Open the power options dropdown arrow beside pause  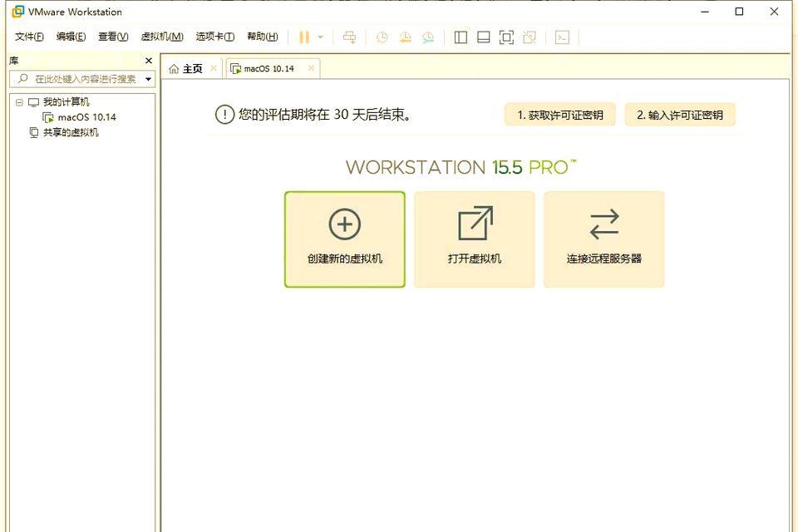[x=320, y=37]
